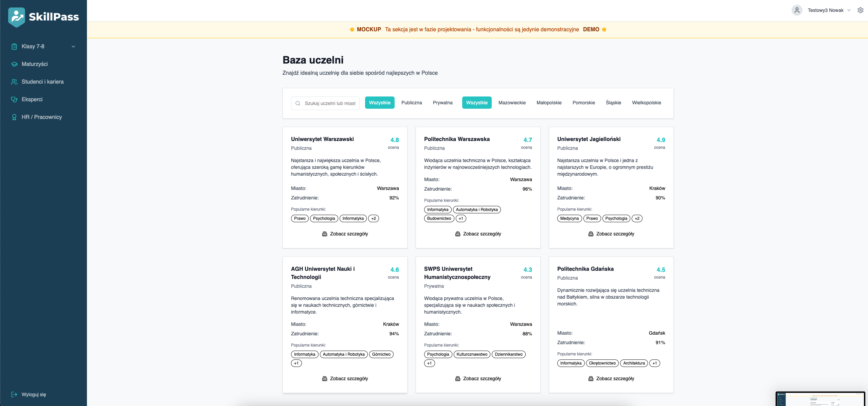This screenshot has width=868, height=406.
Task: Filter by Prywatna universities
Action: click(x=442, y=103)
